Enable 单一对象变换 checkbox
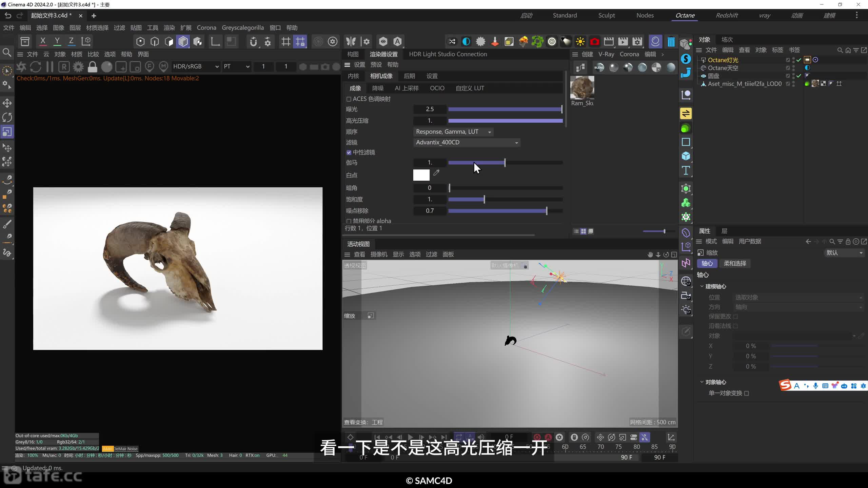The height and width of the screenshot is (488, 868). pyautogui.click(x=747, y=393)
